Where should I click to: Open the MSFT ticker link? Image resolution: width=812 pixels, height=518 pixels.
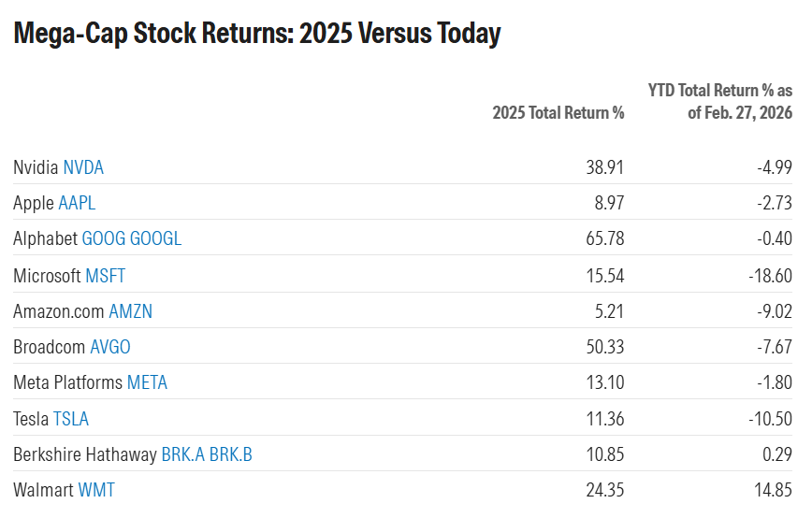pyautogui.click(x=105, y=276)
